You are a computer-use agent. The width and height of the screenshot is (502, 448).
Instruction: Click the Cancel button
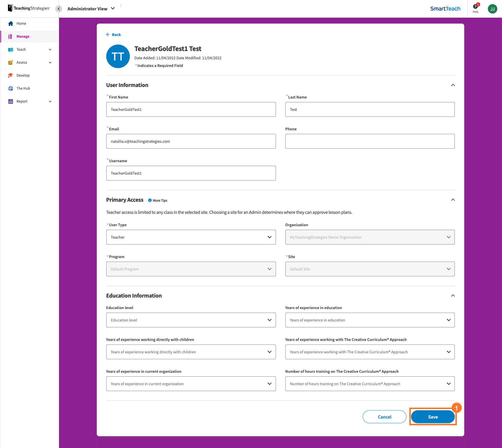(384, 417)
